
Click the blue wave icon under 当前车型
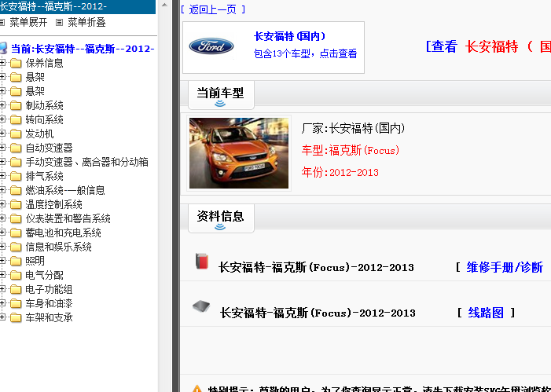pyautogui.click(x=220, y=103)
